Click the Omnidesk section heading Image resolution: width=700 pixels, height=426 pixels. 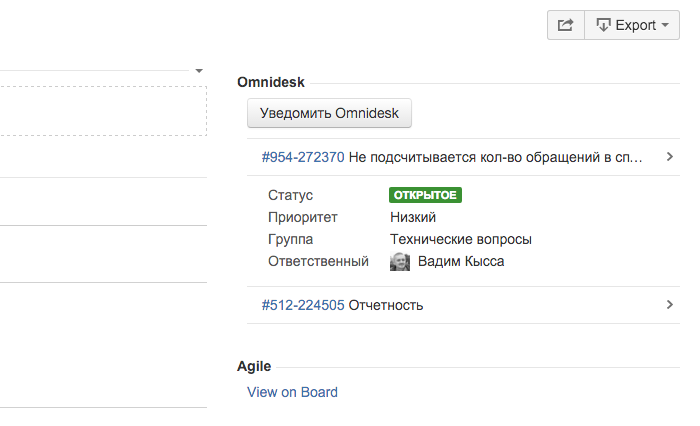click(271, 82)
